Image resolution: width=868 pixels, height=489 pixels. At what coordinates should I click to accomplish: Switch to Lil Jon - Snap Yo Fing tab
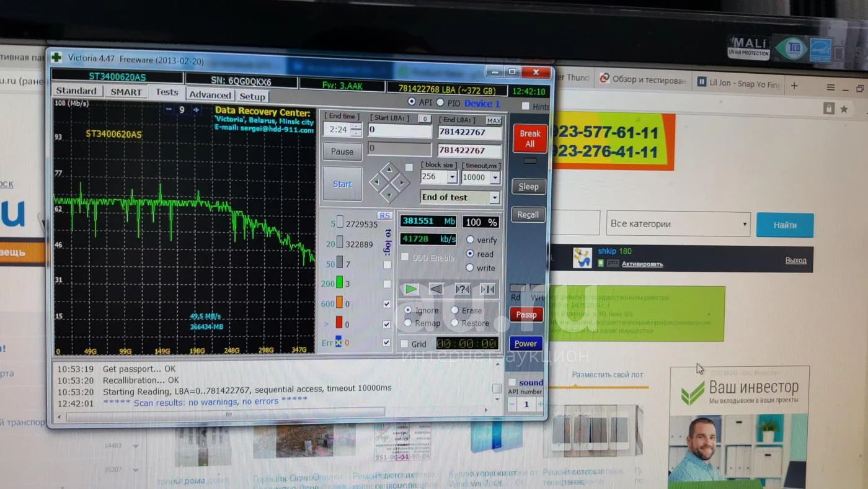pos(739,83)
